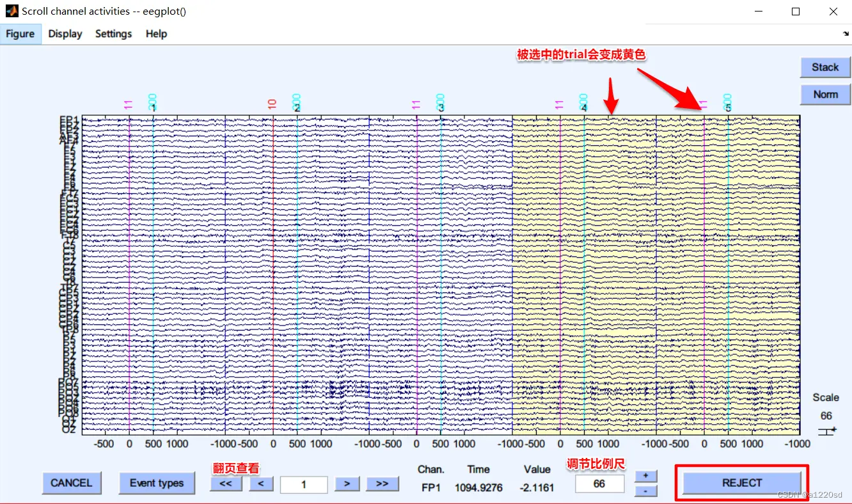Image resolution: width=852 pixels, height=504 pixels.
Task: Select trial 2 in the EEG plot
Action: [x=297, y=275]
